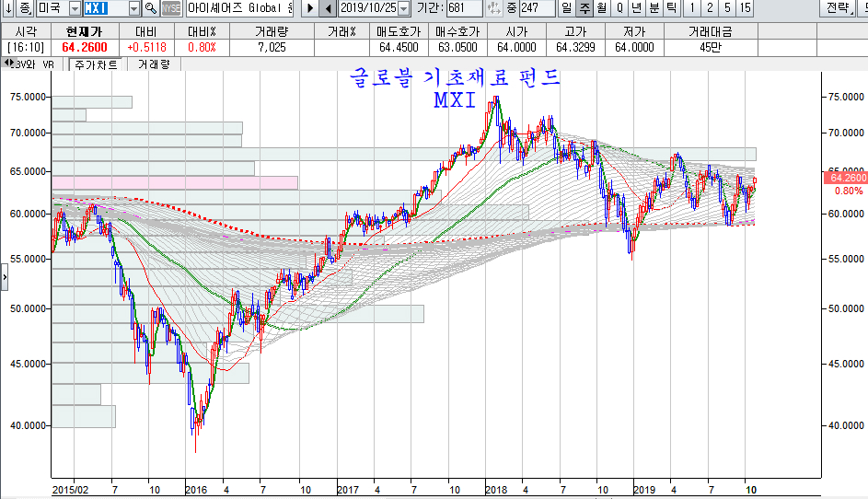This screenshot has height=499, width=868.
Task: Click the down arrow icon at top-left
Action: coord(7,8)
